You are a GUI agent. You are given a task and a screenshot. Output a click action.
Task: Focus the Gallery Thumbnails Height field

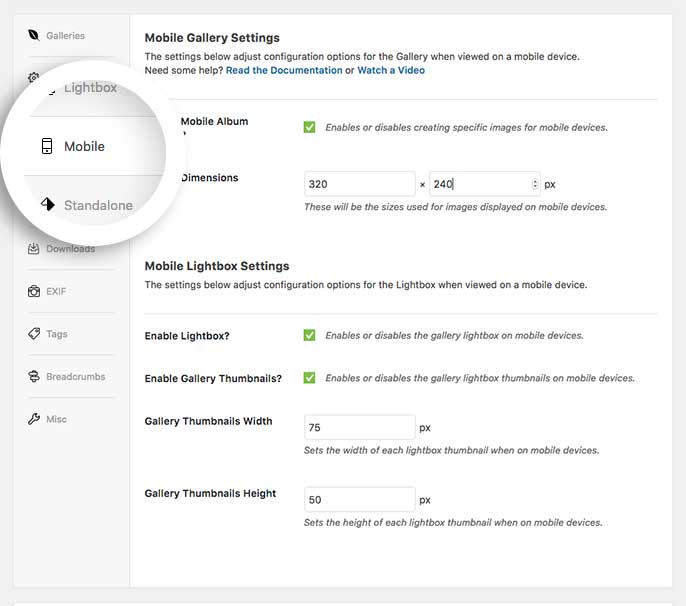pyautogui.click(x=360, y=499)
